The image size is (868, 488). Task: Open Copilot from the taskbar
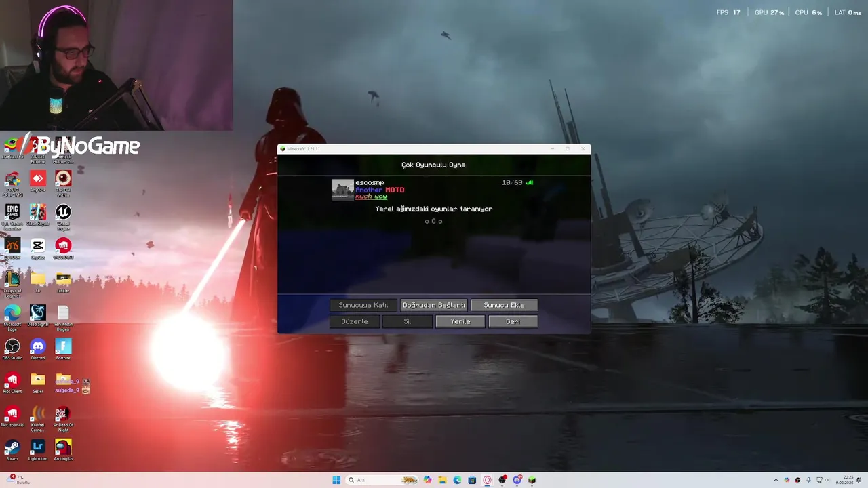[x=427, y=480]
